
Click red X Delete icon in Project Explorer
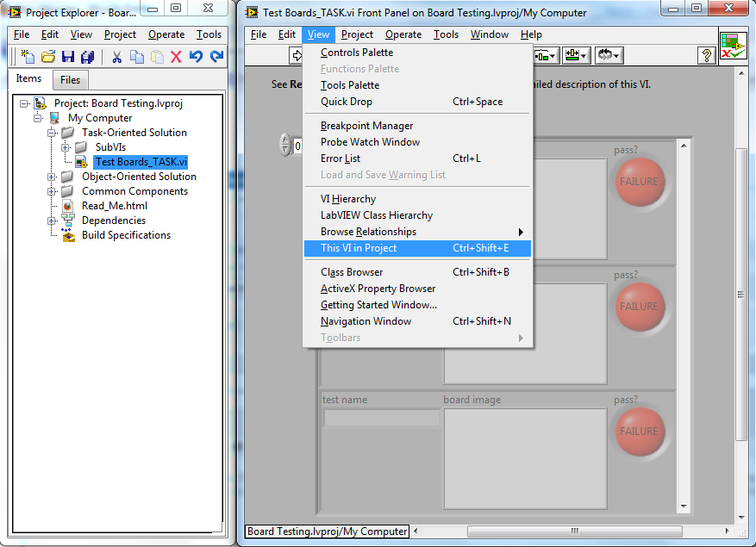(x=176, y=57)
